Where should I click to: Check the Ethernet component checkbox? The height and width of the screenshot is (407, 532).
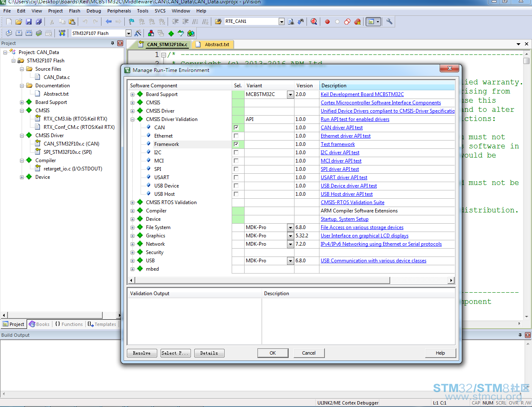click(236, 136)
